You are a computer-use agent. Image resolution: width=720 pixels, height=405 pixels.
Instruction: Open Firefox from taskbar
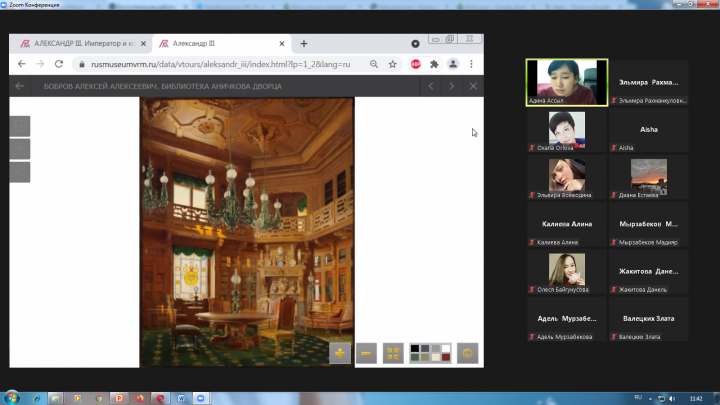[x=140, y=398]
